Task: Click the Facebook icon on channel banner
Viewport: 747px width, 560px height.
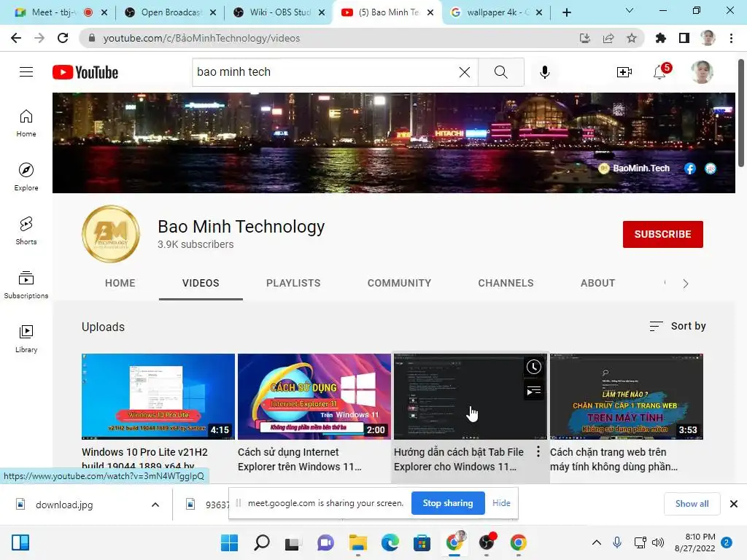Action: [x=690, y=168]
